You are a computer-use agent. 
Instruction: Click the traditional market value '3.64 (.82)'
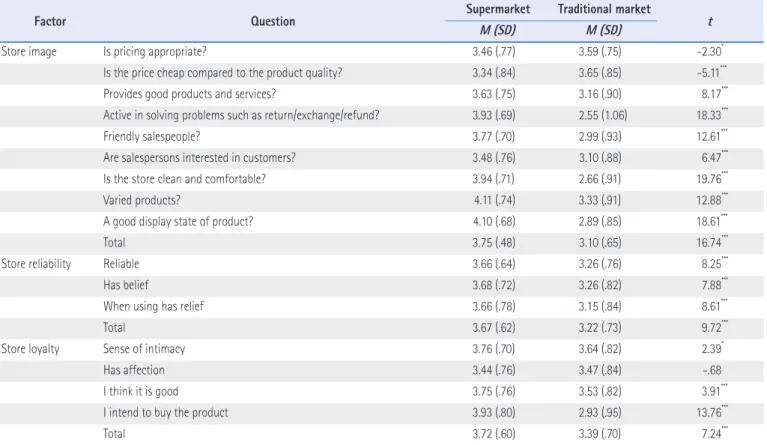pyautogui.click(x=600, y=349)
